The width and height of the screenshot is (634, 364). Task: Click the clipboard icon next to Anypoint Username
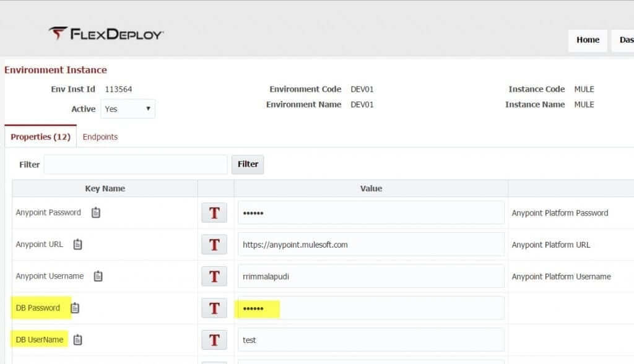pyautogui.click(x=98, y=276)
